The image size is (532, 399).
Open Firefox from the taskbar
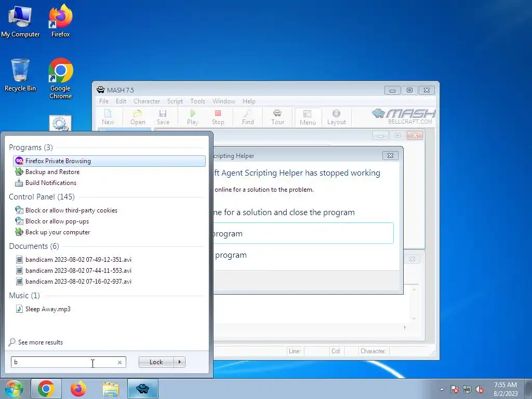pos(78,389)
